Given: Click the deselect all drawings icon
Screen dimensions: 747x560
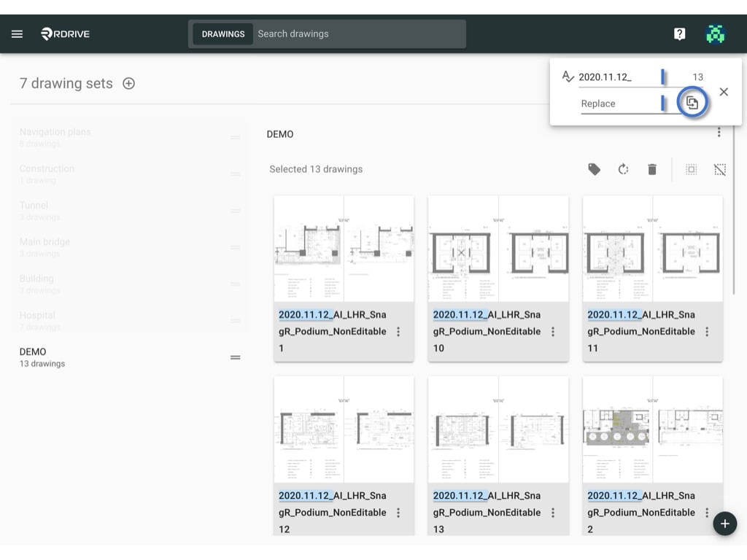Looking at the screenshot, I should click(x=720, y=169).
